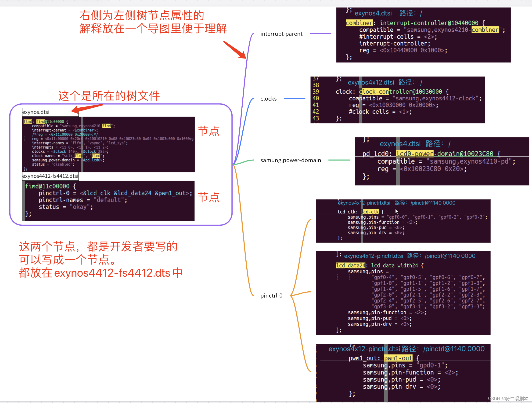
Task: Select the interrupt-parent mind map node
Action: click(x=281, y=34)
